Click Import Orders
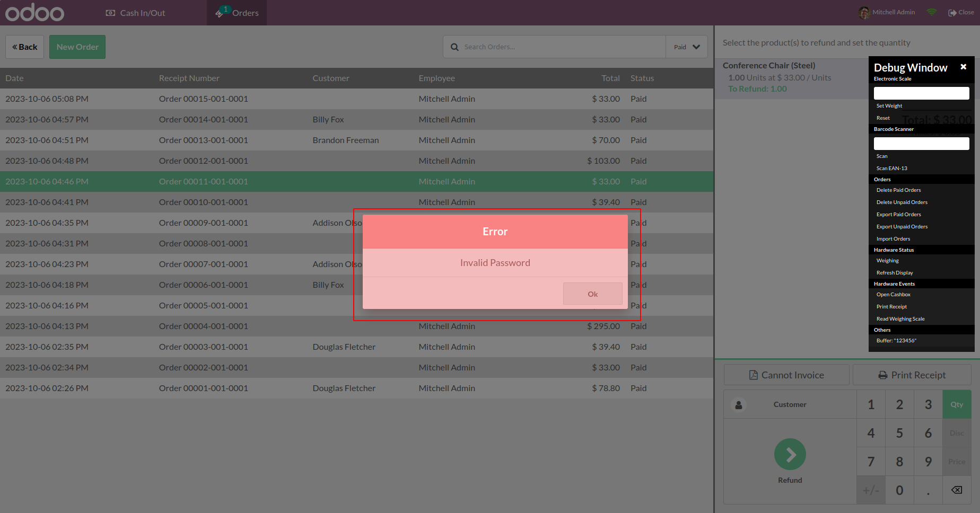 (x=894, y=239)
